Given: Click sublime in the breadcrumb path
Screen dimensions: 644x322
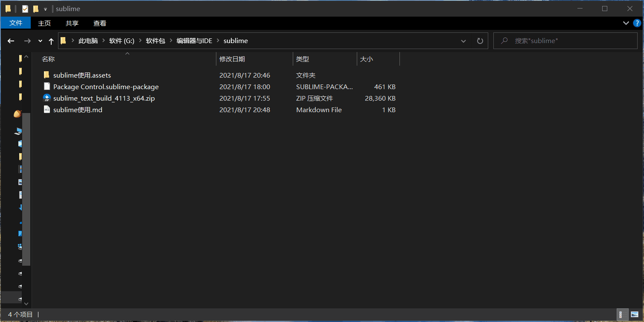Looking at the screenshot, I should (x=236, y=41).
